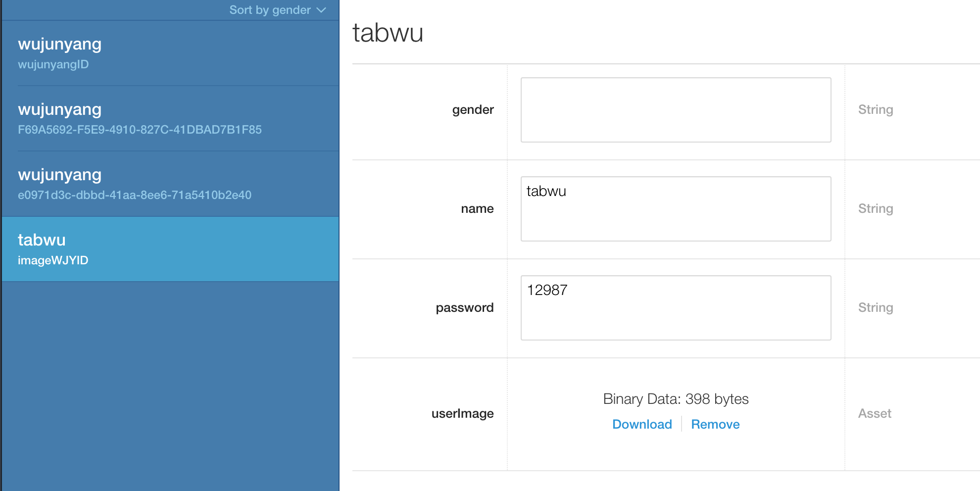Click the String type label for password

point(876,308)
